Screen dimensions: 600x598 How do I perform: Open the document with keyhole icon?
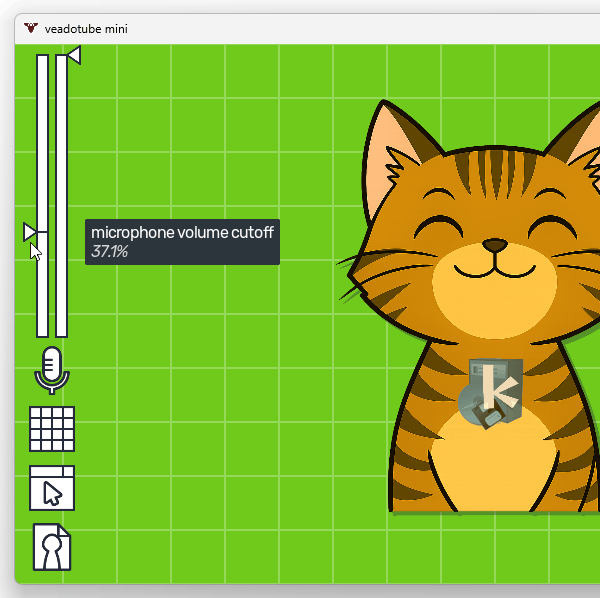[x=52, y=546]
